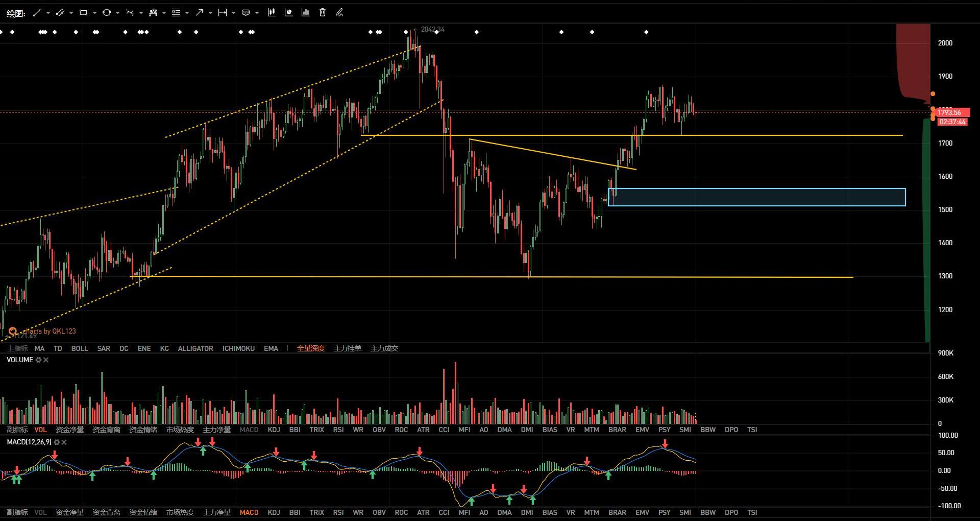Open VOLUME indicator settings gear
The height and width of the screenshot is (521, 980).
coord(38,360)
